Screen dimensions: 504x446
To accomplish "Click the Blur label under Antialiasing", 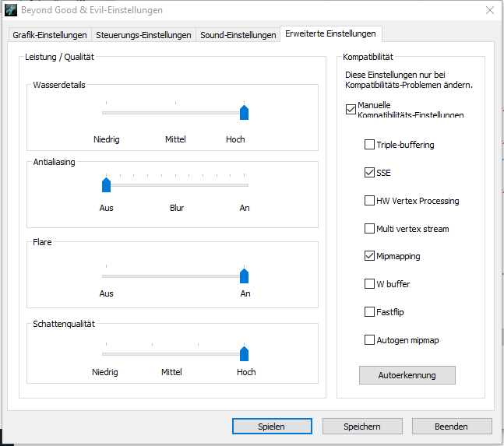I will (177, 208).
